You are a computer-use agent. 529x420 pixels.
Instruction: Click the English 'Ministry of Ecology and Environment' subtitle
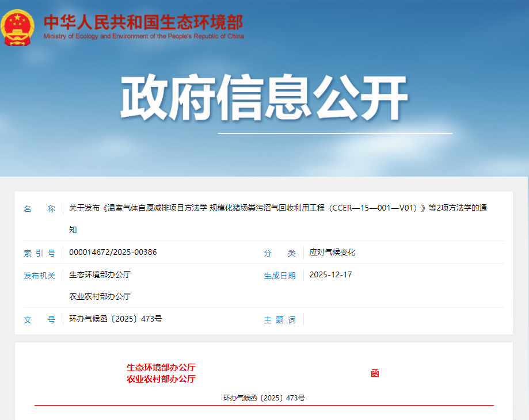click(143, 36)
